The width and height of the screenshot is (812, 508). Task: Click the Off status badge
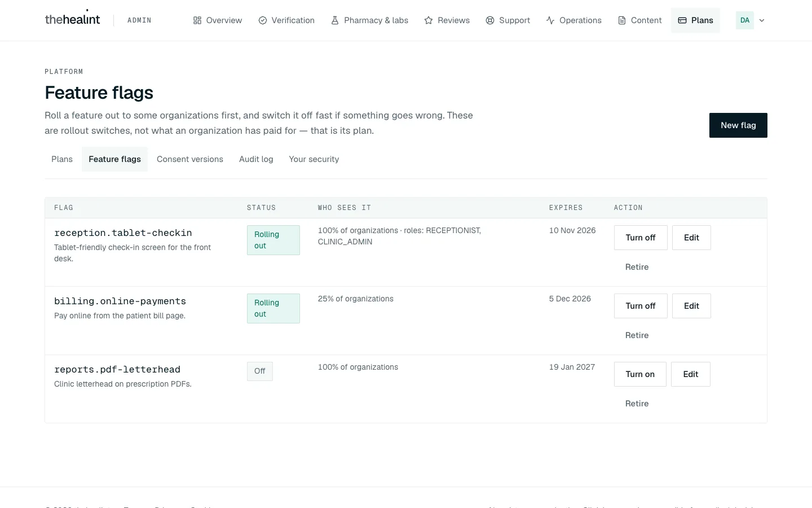[x=260, y=371]
